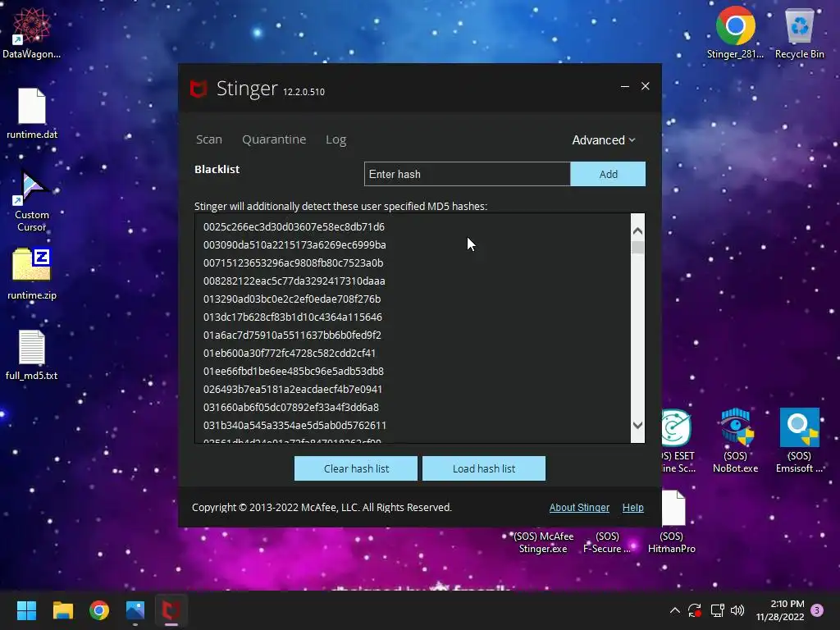Click the Stinger taskbar icon
Screen dimensions: 840x630
[x=171, y=610]
